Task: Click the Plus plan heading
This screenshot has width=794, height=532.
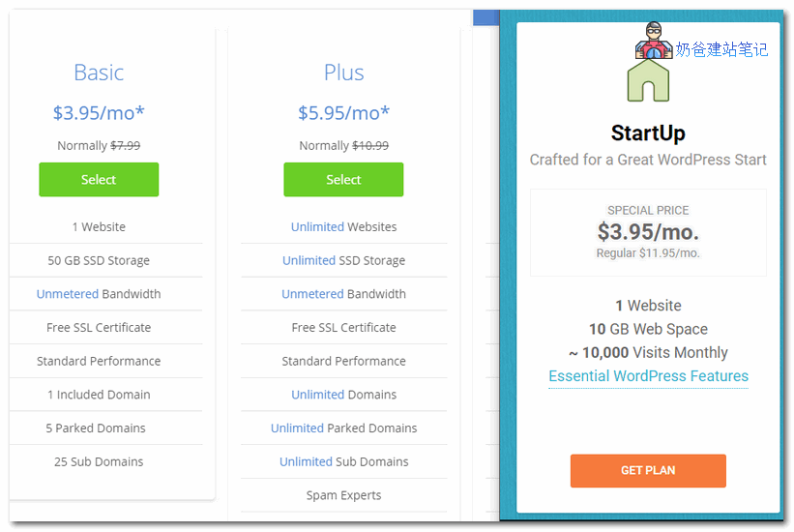Action: click(343, 73)
